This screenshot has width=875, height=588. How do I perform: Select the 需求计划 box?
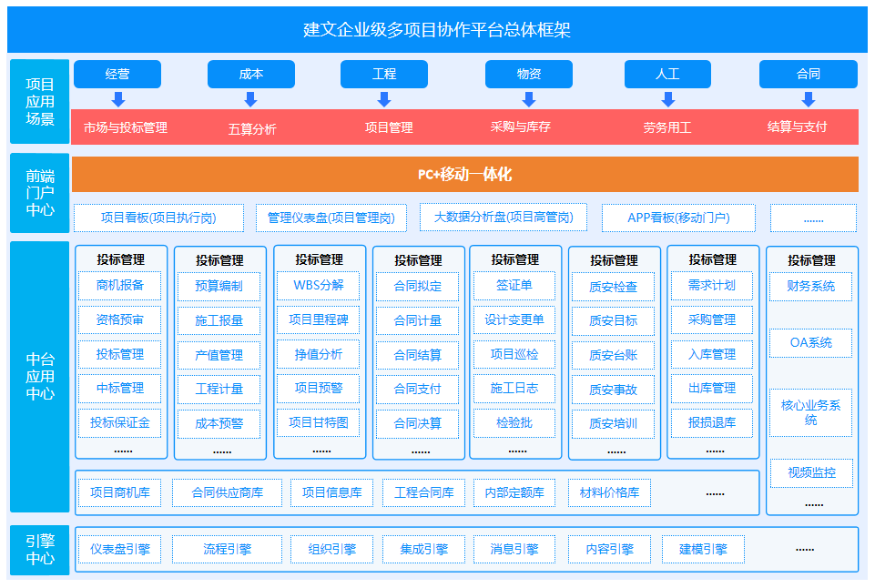click(x=711, y=286)
